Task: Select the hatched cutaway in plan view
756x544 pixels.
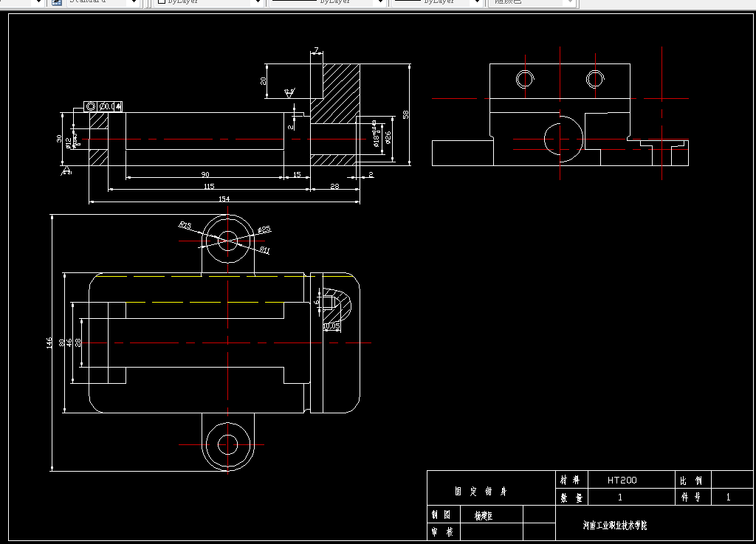Action: pos(337,305)
